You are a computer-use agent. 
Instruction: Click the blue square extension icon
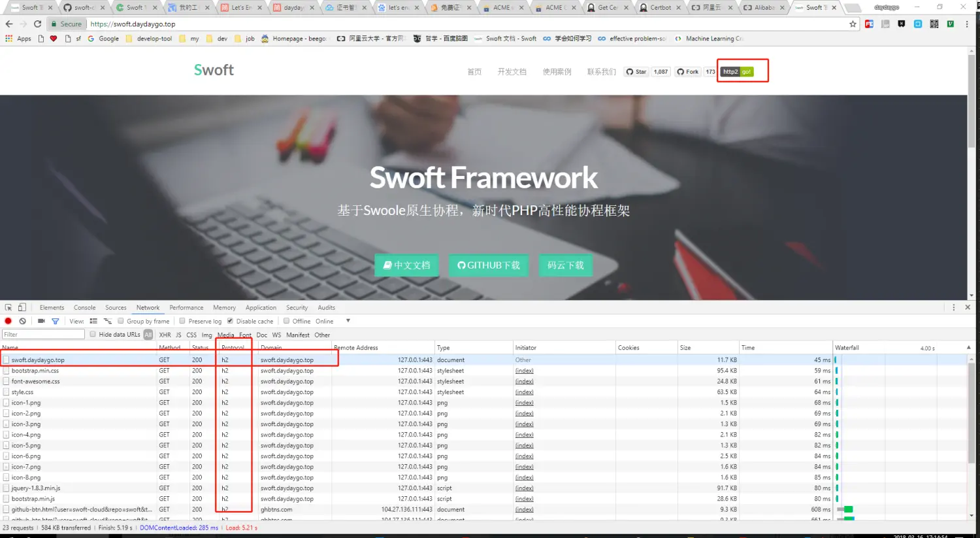coord(918,24)
